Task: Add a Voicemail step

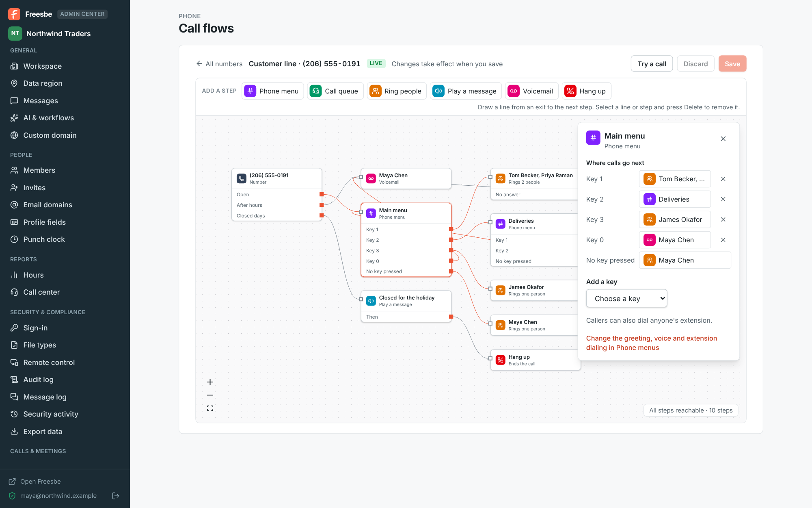Action: click(531, 91)
